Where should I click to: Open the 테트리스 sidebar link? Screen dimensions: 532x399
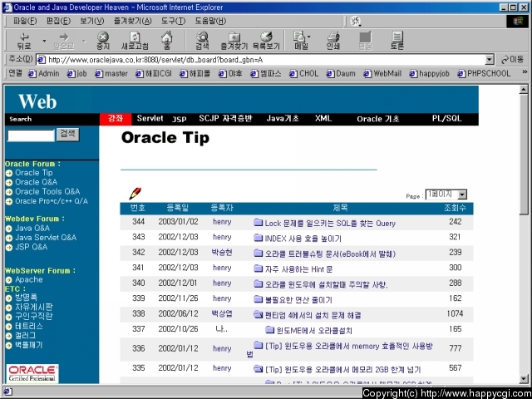[x=29, y=327]
